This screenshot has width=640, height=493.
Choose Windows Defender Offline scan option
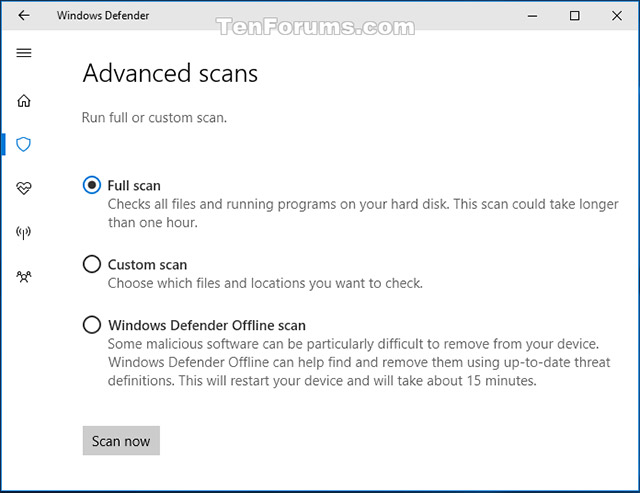coord(91,325)
